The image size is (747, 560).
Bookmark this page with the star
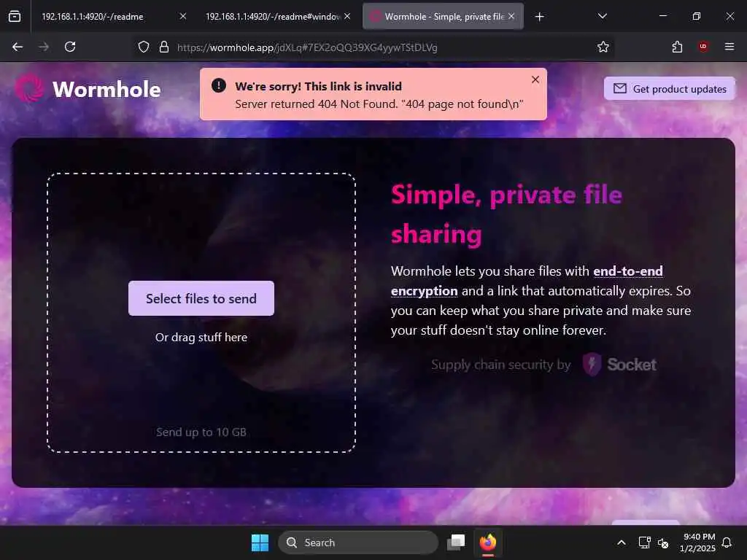point(603,47)
